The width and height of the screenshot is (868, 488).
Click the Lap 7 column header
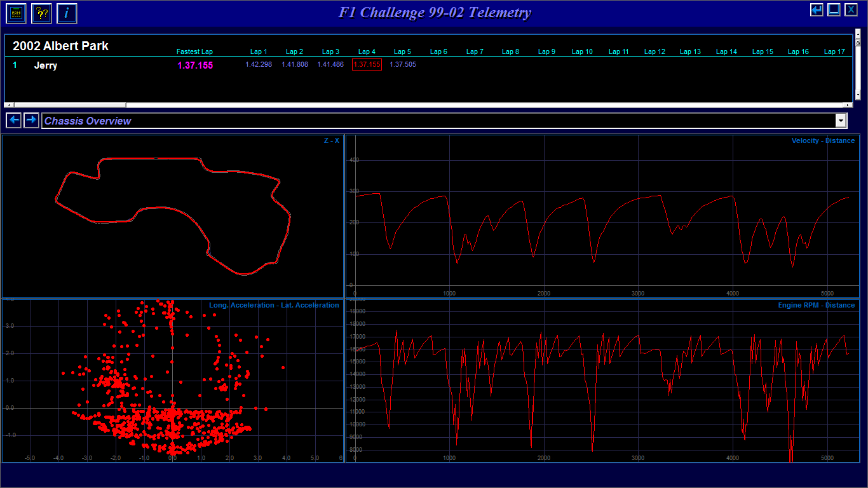point(475,52)
